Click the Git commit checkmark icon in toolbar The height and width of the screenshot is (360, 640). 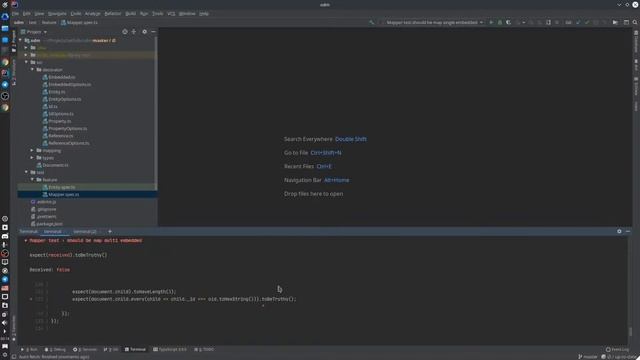click(587, 22)
